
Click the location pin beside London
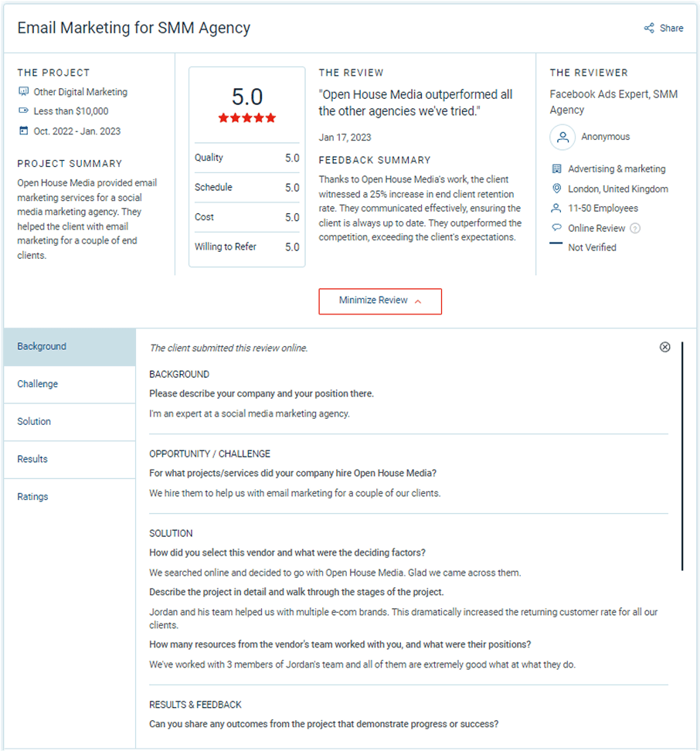pos(556,189)
